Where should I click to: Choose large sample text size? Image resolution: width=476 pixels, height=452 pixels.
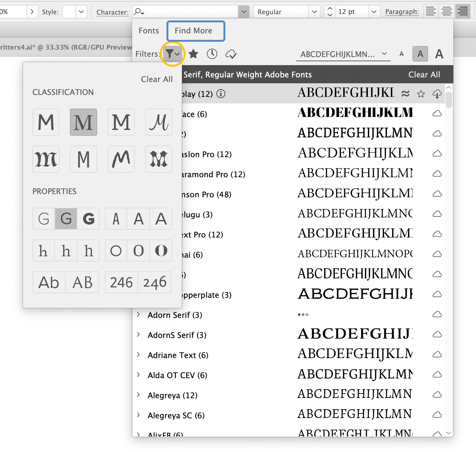click(439, 54)
